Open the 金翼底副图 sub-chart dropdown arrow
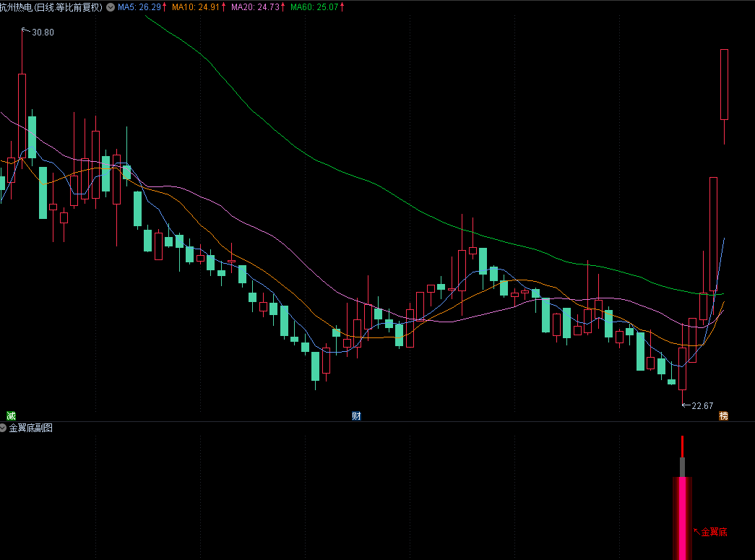 (x=4, y=428)
